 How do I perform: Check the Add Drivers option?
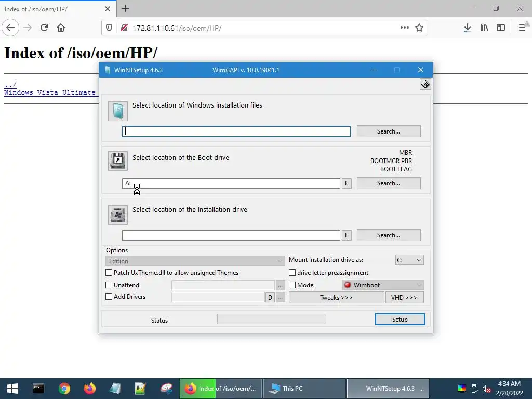click(109, 297)
